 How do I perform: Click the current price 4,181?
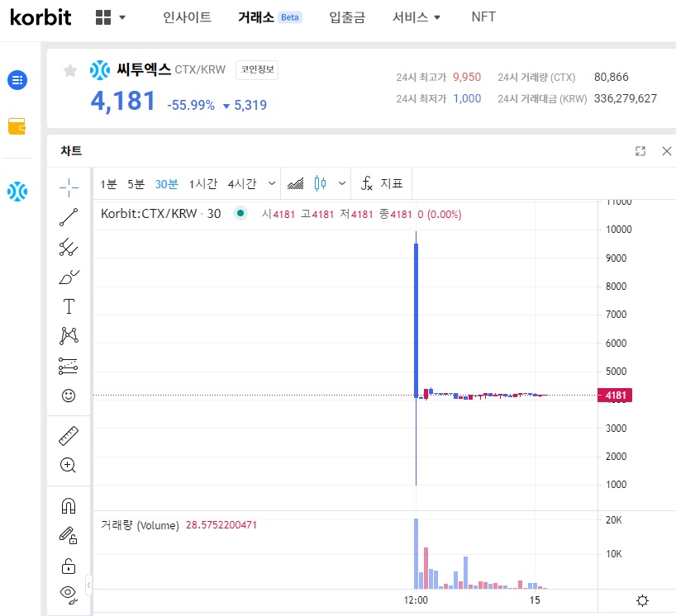(123, 102)
